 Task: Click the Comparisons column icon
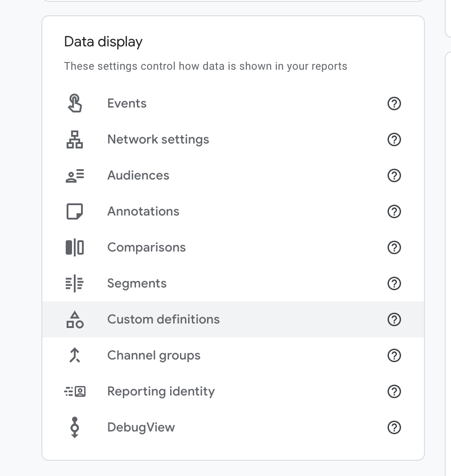(x=75, y=247)
